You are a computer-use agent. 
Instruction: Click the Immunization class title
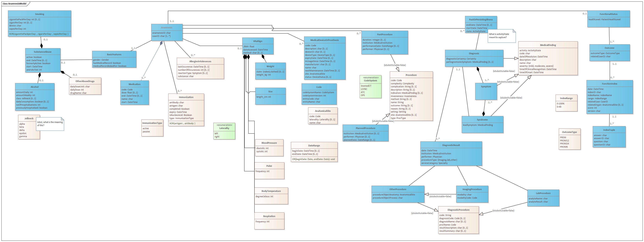point(186,97)
